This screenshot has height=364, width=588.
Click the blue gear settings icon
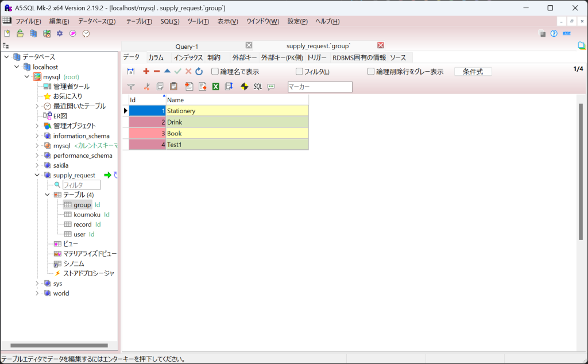click(x=60, y=34)
